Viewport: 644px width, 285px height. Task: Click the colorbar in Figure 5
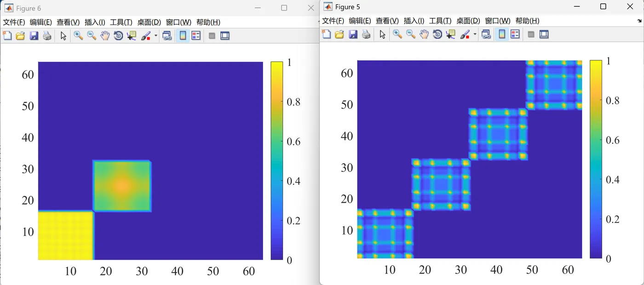pos(596,159)
